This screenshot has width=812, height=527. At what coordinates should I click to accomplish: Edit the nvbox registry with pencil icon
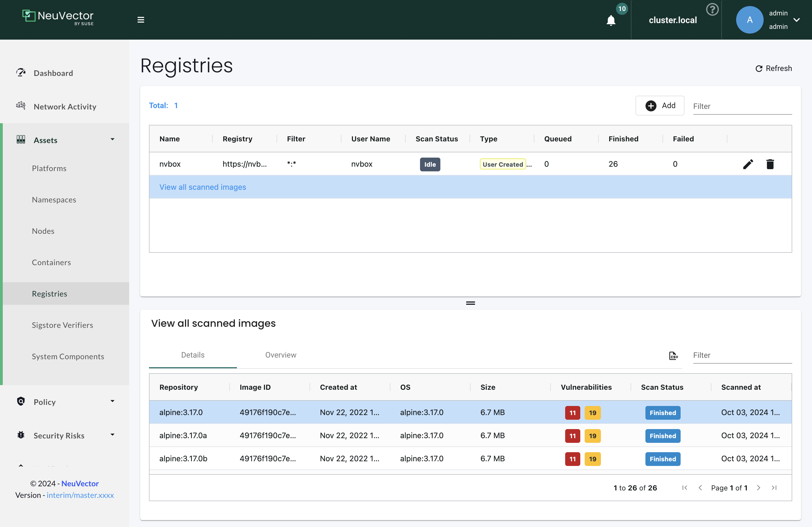(748, 164)
